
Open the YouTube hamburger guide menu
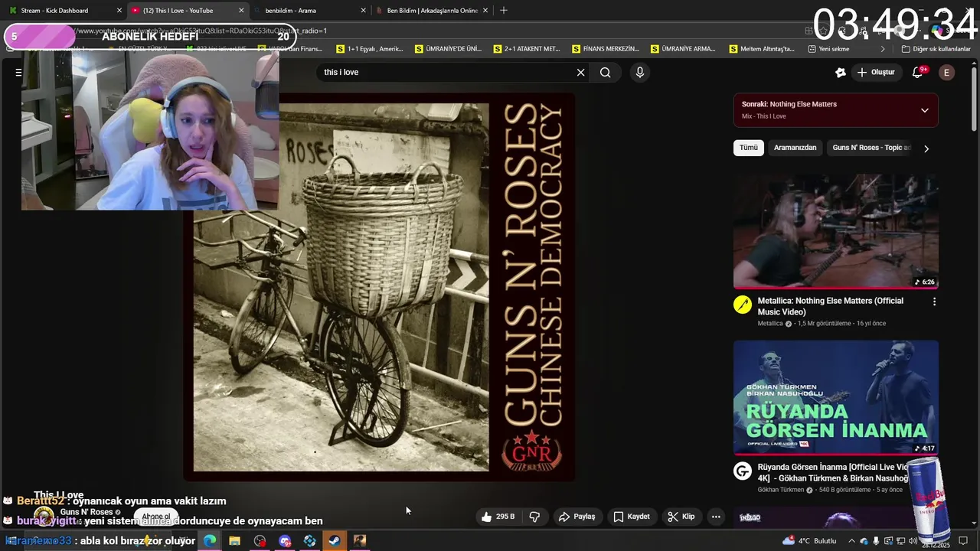(x=18, y=73)
